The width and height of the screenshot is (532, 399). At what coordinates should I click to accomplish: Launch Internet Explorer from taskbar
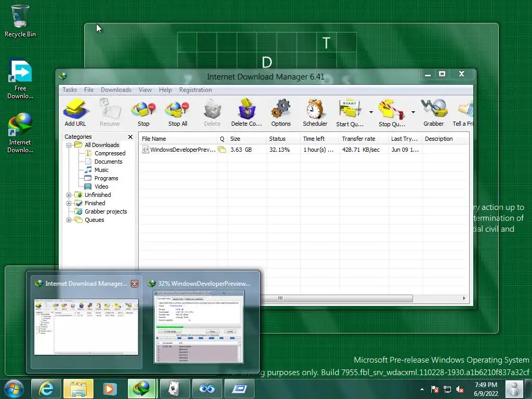46,389
